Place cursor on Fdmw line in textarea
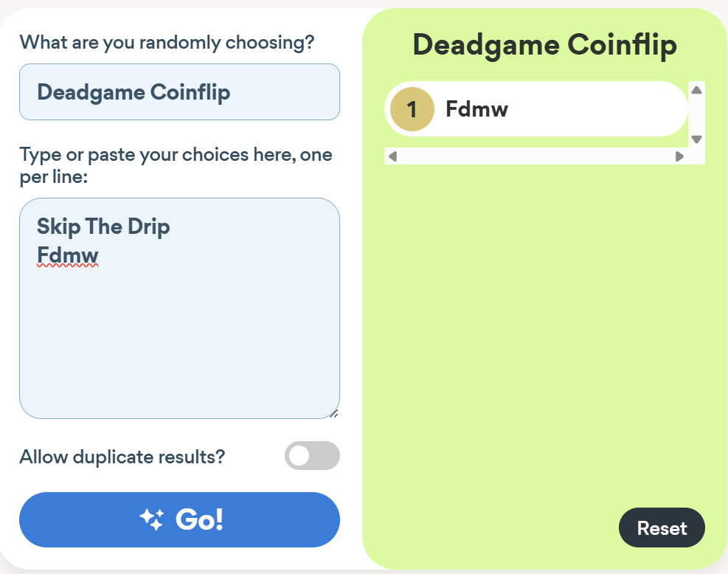This screenshot has width=728, height=574. [x=68, y=255]
